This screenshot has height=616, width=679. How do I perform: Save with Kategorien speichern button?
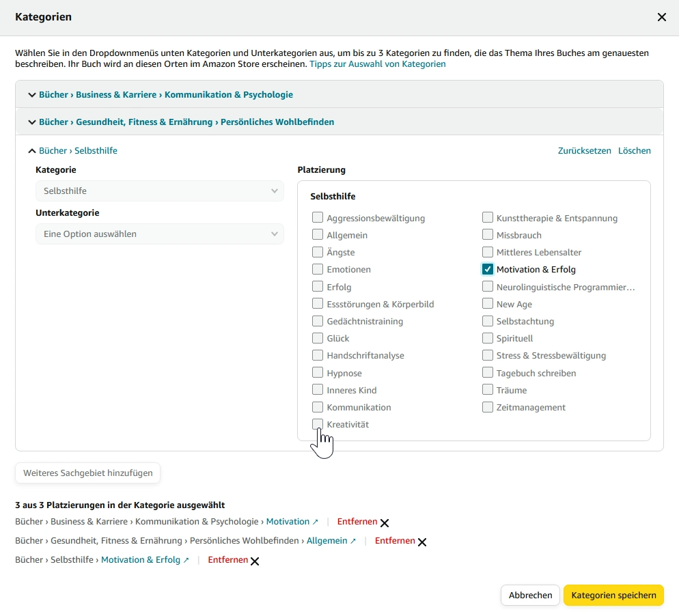click(613, 596)
